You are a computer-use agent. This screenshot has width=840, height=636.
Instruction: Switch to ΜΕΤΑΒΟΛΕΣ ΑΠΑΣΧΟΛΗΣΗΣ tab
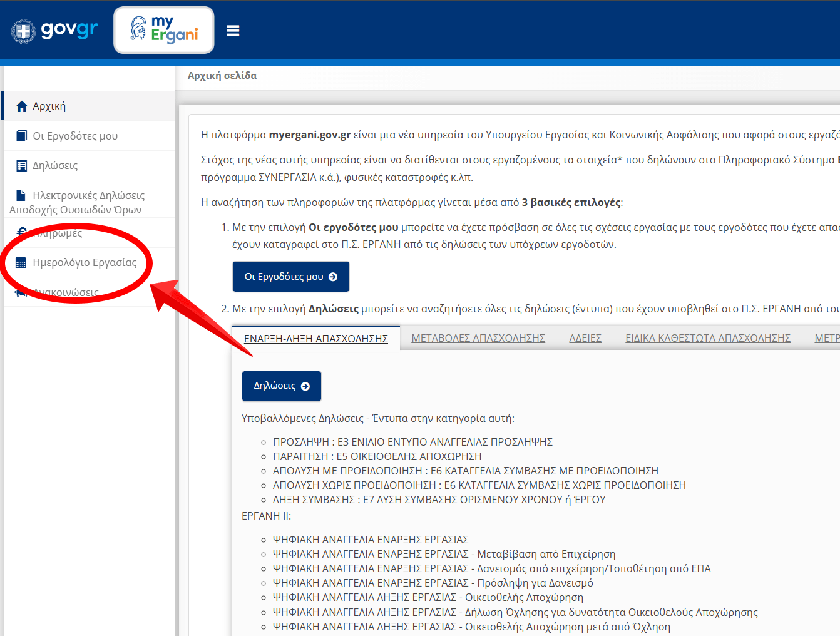point(478,338)
